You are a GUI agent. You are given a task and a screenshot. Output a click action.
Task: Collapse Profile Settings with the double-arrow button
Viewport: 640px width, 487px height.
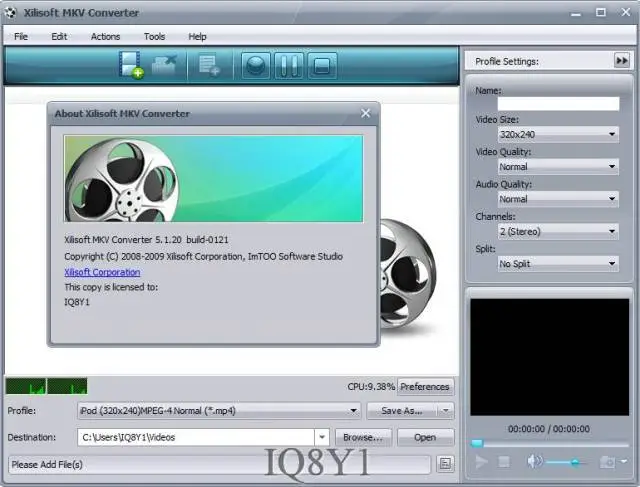tap(622, 61)
